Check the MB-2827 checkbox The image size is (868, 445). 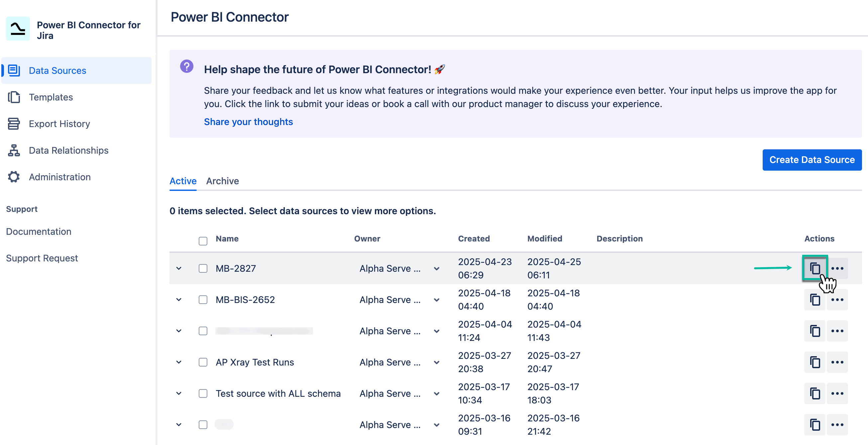[x=203, y=268]
